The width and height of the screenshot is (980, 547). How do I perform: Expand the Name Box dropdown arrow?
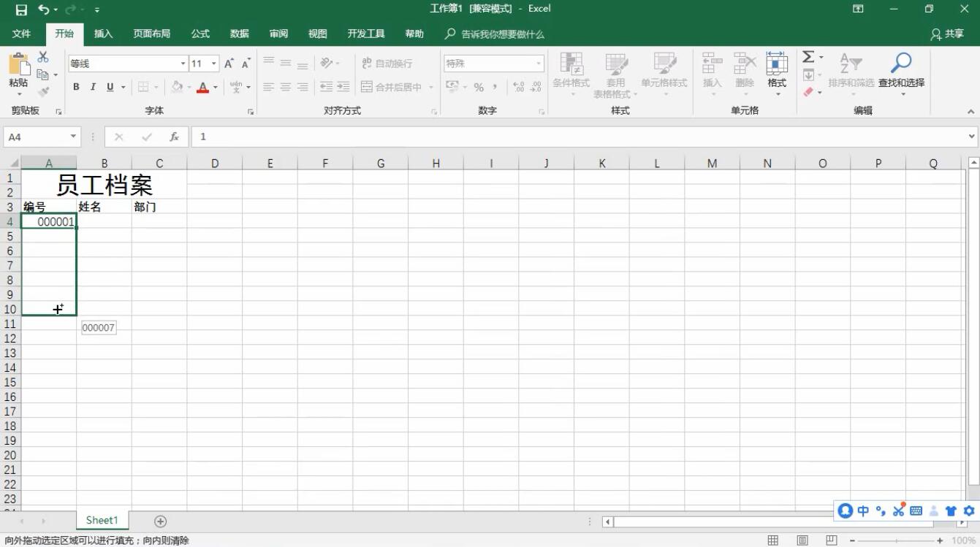(73, 137)
